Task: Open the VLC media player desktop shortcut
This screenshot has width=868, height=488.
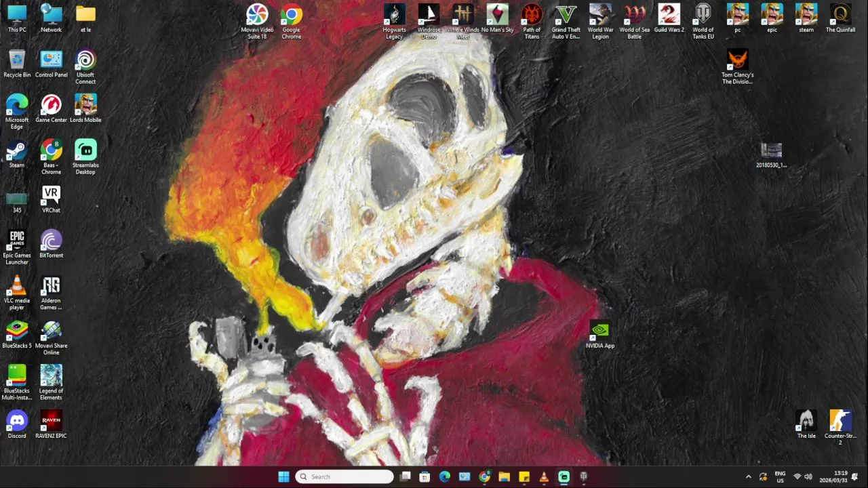Action: (17, 293)
